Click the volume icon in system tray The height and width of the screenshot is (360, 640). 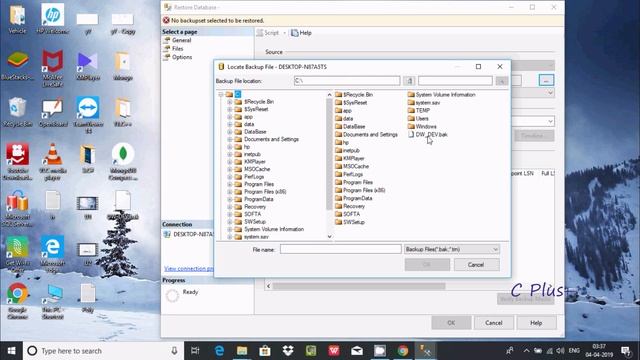pos(560,351)
